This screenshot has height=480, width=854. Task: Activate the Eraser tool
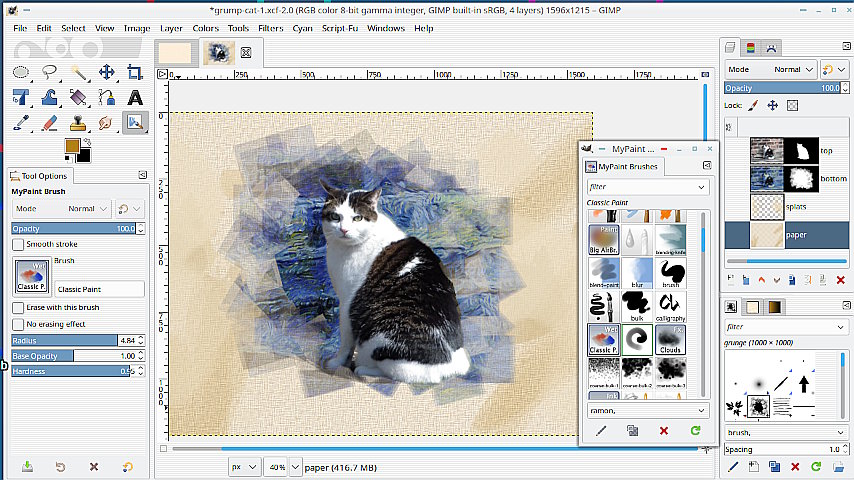click(x=50, y=122)
